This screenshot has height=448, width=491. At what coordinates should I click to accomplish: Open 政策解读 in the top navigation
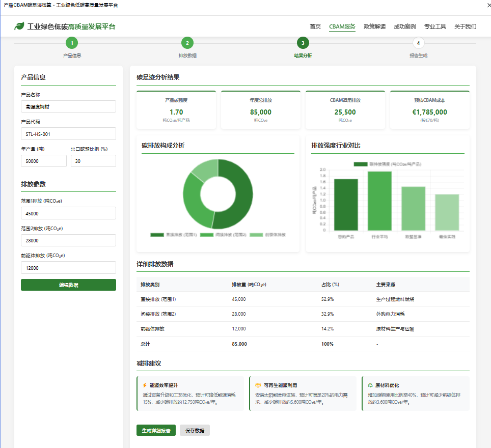click(x=374, y=26)
